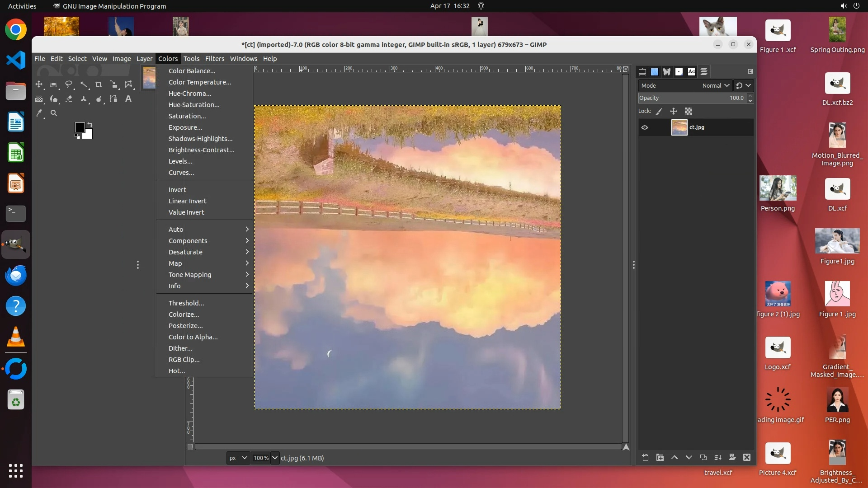Image resolution: width=868 pixels, height=488 pixels.
Task: Select the Crop tool in toolbox
Action: 98,84
